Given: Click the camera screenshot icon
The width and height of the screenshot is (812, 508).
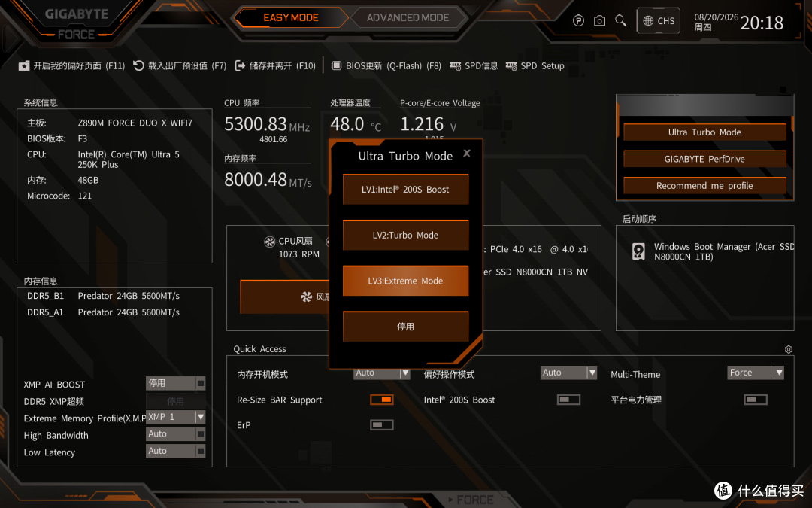Looking at the screenshot, I should (599, 21).
